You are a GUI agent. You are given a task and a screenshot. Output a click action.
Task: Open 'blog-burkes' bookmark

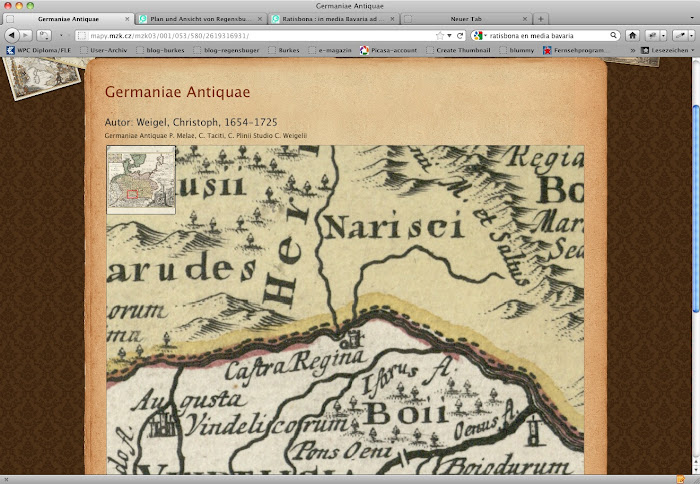click(160, 50)
